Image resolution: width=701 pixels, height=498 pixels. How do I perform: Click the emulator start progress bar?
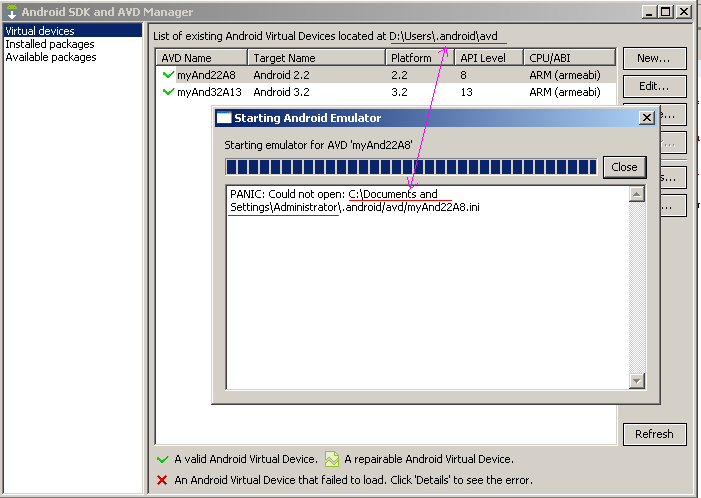click(411, 167)
